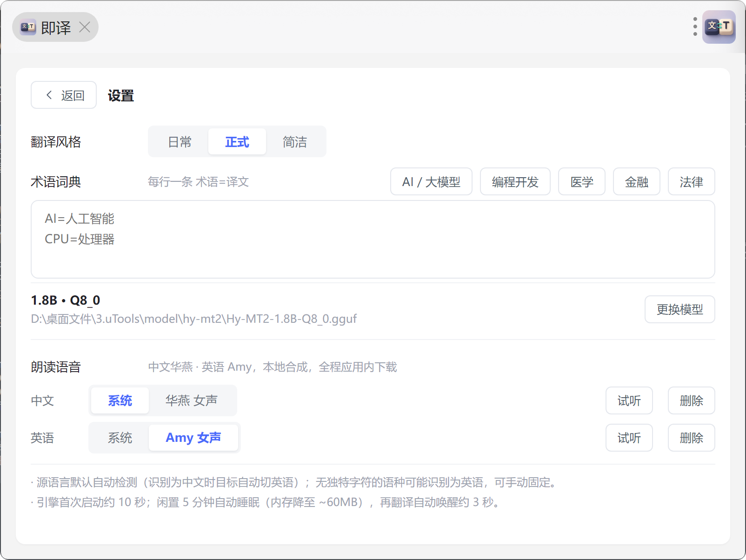
Task: Close the 即译 plugin tab
Action: 85,27
